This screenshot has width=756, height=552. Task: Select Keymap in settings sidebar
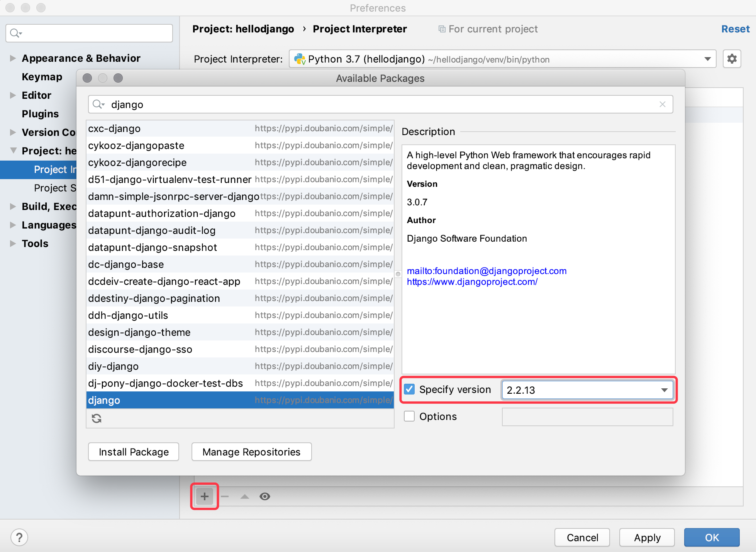pos(42,77)
